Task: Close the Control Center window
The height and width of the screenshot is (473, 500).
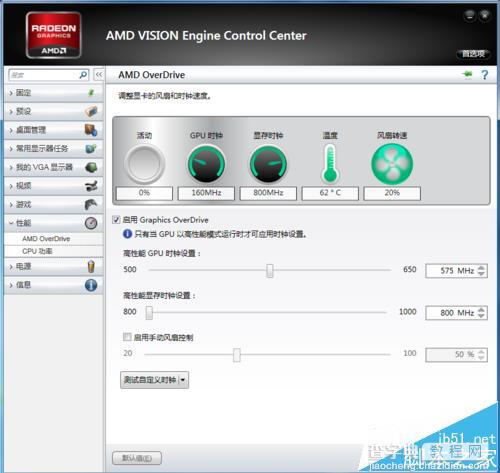Action: (x=485, y=15)
